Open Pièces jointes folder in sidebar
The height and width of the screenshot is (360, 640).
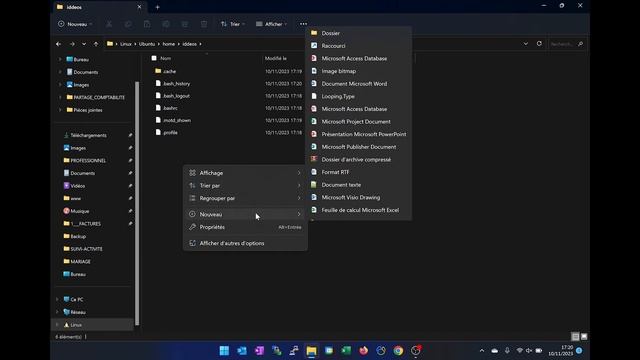pos(84,110)
